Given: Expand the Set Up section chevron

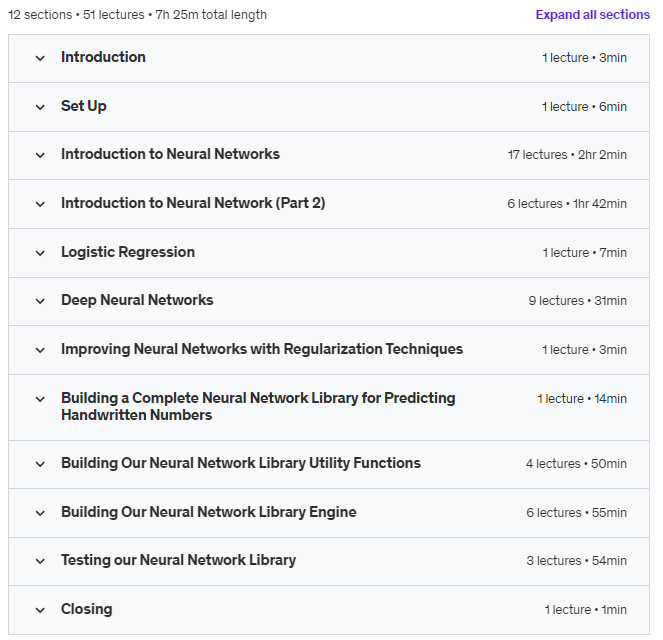Looking at the screenshot, I should click(x=40, y=107).
